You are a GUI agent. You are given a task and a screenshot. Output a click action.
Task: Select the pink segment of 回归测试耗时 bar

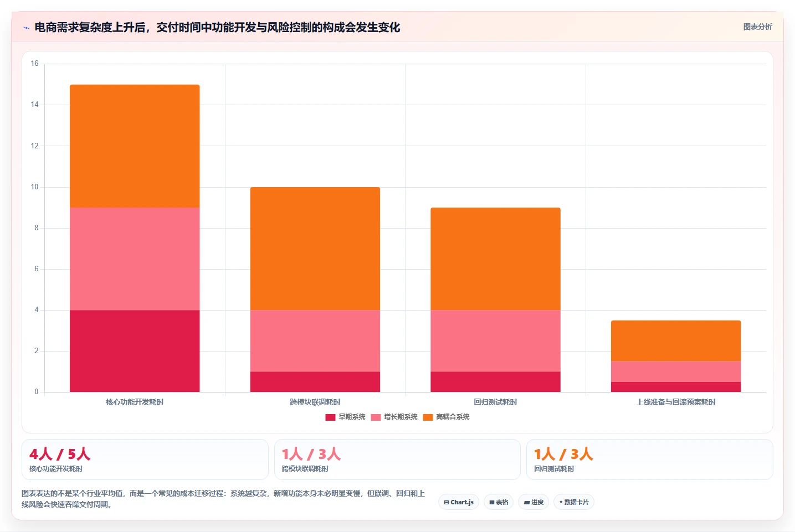pyautogui.click(x=495, y=340)
